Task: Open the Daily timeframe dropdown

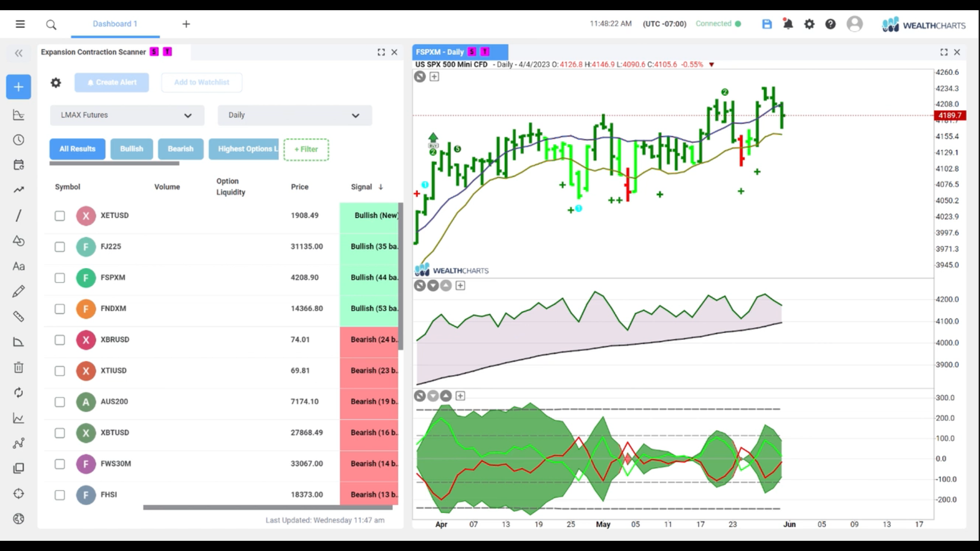Action: coord(295,115)
